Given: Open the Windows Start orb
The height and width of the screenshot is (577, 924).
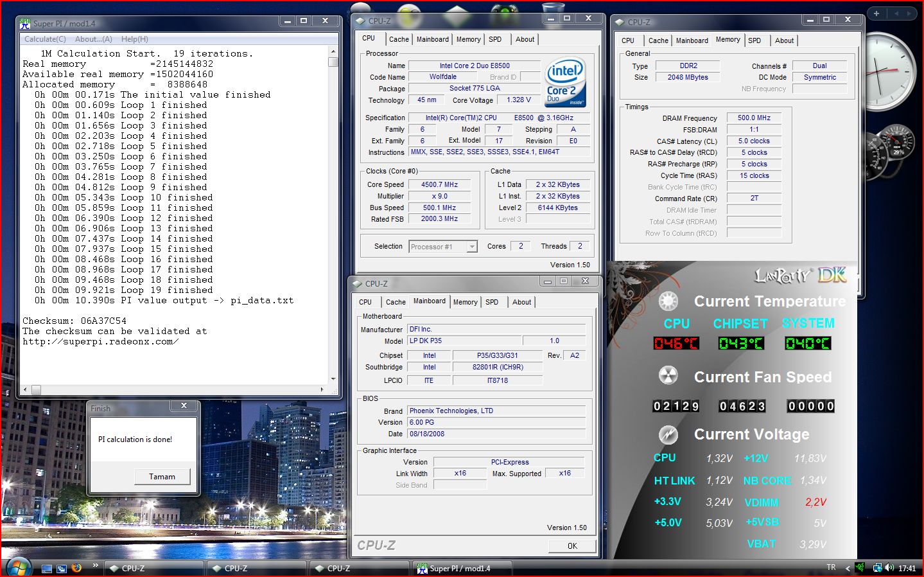Looking at the screenshot, I should (19, 568).
